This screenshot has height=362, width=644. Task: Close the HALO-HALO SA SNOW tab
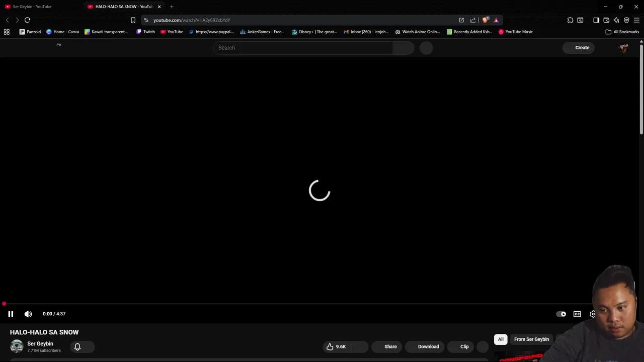tap(159, 7)
